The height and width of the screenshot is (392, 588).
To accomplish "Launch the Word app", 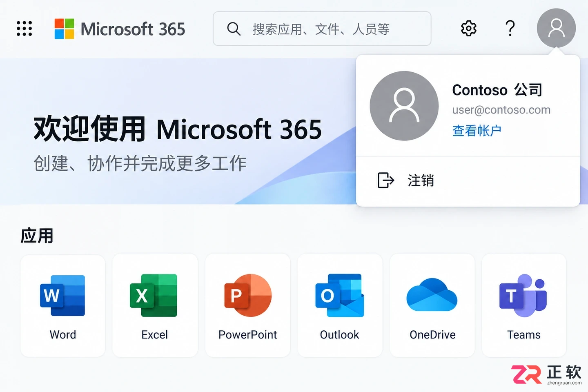I will (63, 305).
